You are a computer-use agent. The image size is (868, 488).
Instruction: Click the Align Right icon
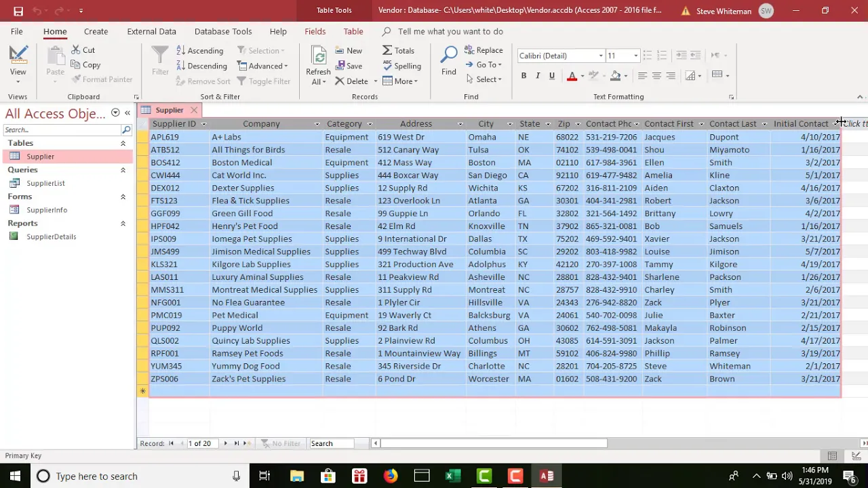[x=671, y=75]
